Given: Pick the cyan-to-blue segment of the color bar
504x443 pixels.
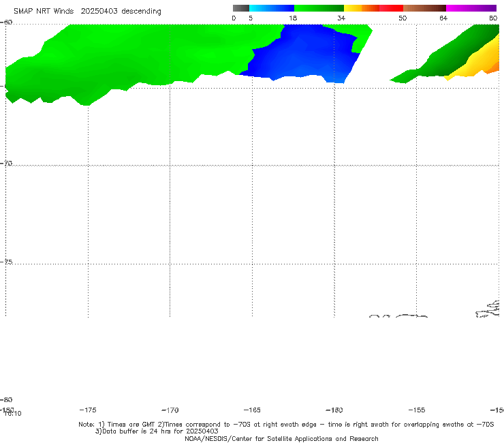Looking at the screenshot, I should coord(272,8).
